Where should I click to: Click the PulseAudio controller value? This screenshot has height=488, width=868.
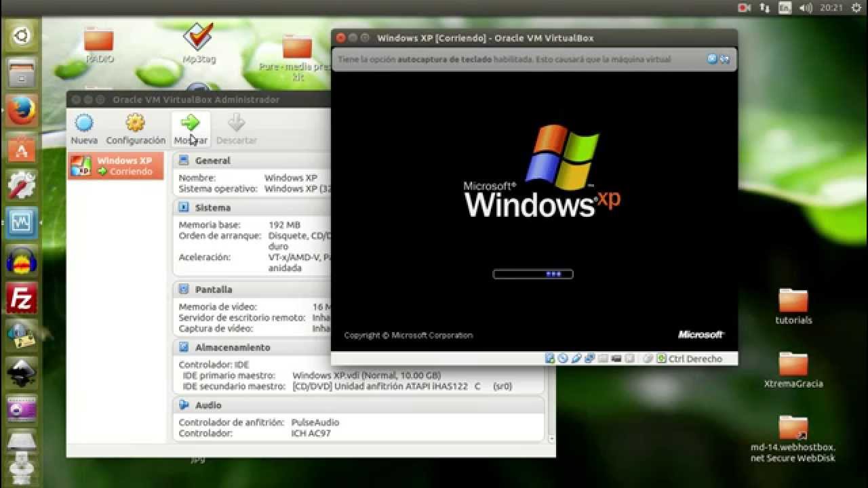click(x=315, y=422)
